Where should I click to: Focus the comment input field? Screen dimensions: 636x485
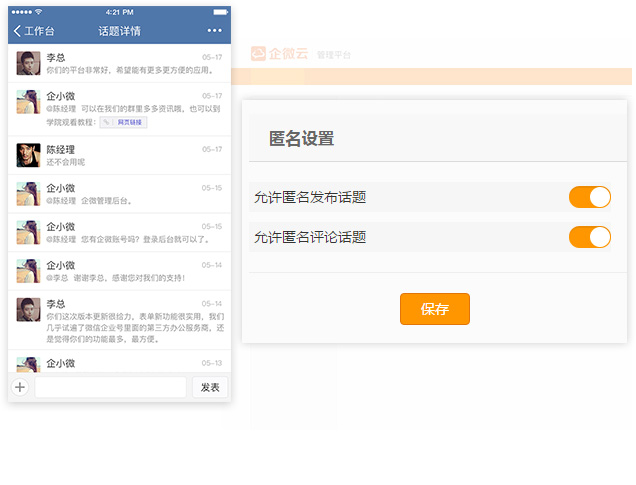(110, 387)
